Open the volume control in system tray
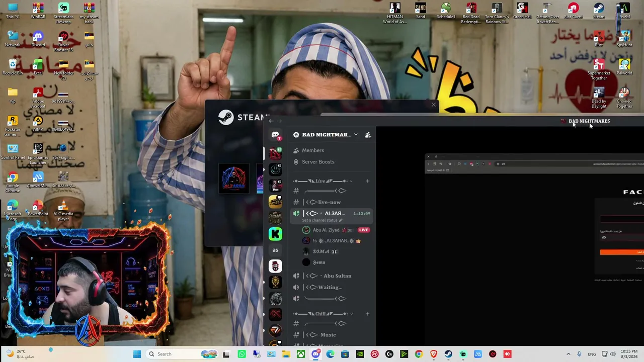 click(x=613, y=354)
